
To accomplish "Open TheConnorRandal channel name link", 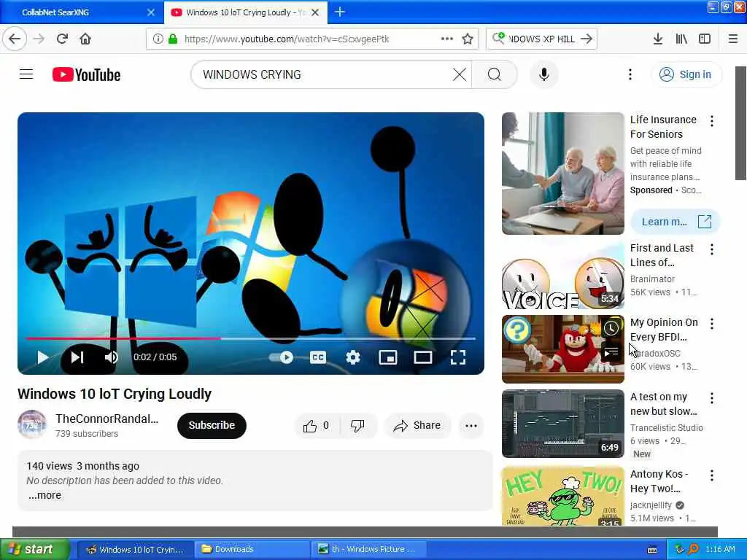I will point(107,419).
